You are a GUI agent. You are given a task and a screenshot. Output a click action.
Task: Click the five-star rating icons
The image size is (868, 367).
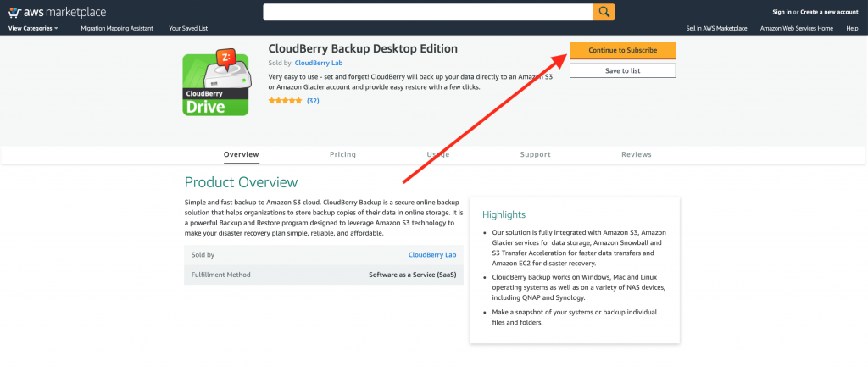(x=285, y=101)
